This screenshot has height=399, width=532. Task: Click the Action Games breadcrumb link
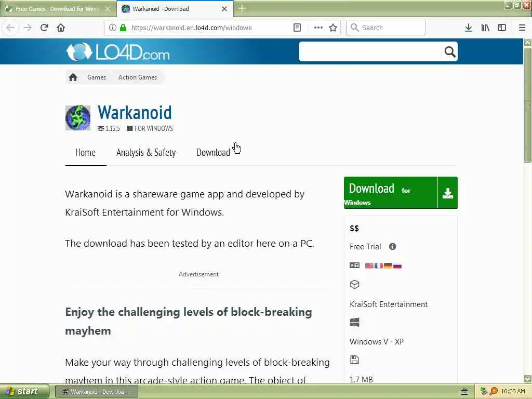138,77
